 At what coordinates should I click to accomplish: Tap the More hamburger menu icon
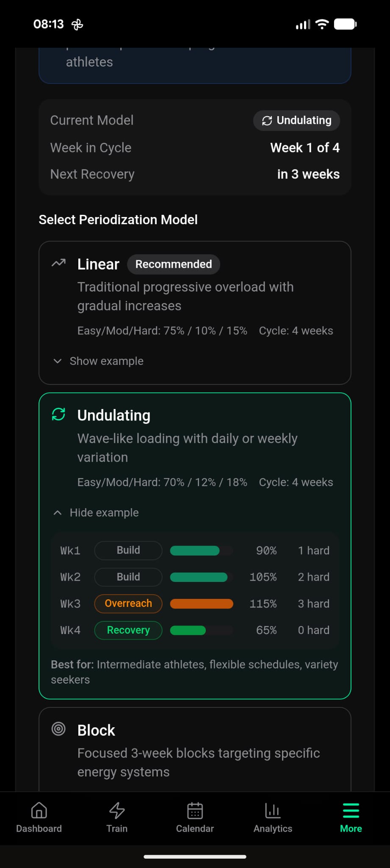pyautogui.click(x=351, y=810)
